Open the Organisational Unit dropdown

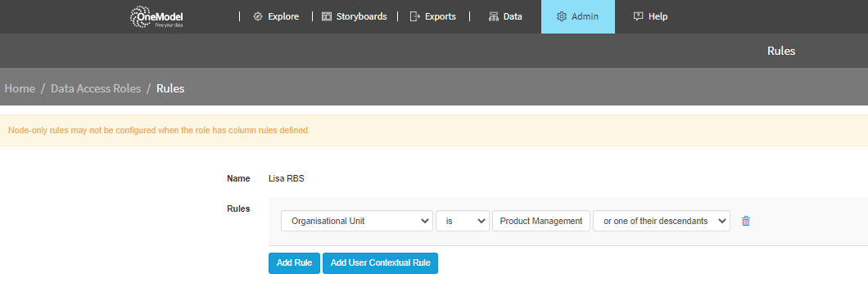pos(357,221)
